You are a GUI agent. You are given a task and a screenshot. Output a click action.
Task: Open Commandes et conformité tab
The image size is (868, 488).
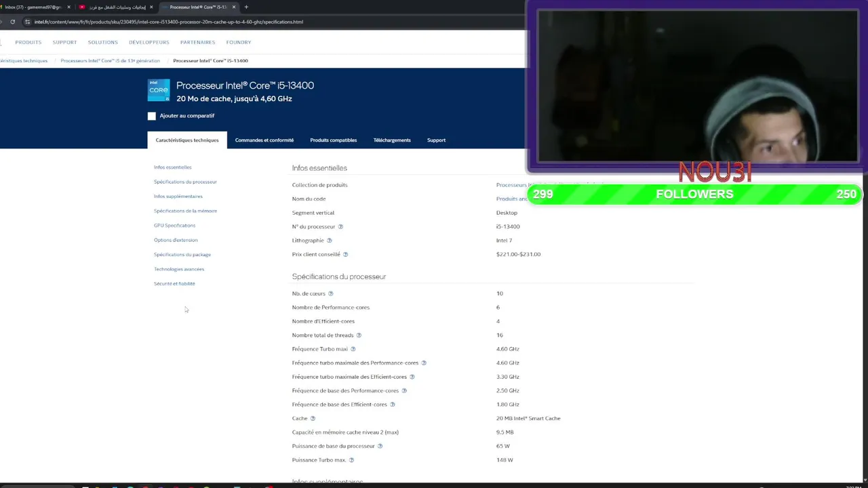tap(264, 140)
